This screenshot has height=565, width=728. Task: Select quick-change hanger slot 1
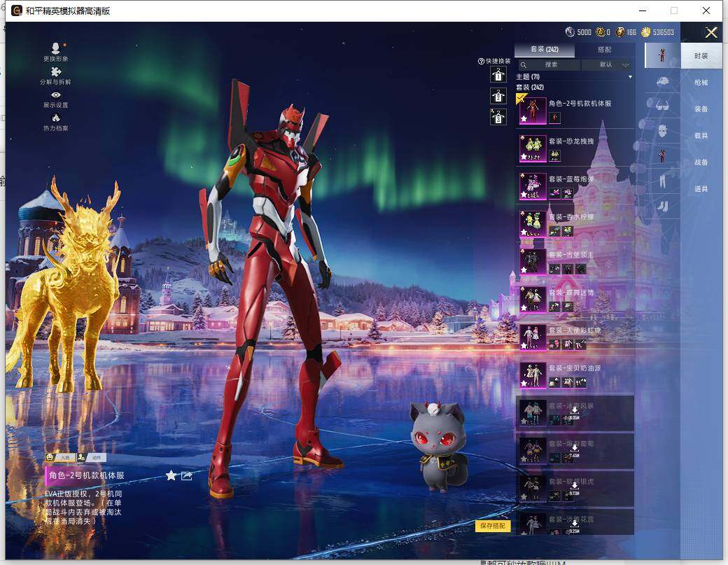[498, 75]
